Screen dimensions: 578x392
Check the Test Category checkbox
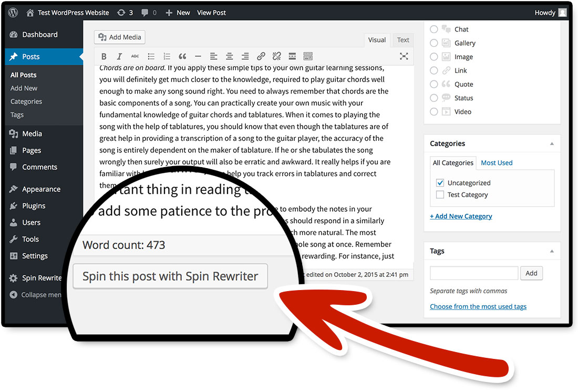(440, 195)
